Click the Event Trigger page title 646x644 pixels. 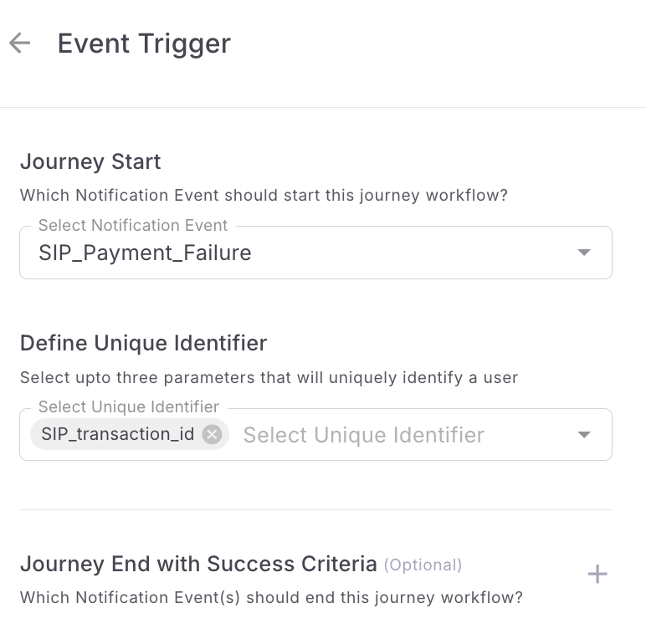pyautogui.click(x=144, y=43)
